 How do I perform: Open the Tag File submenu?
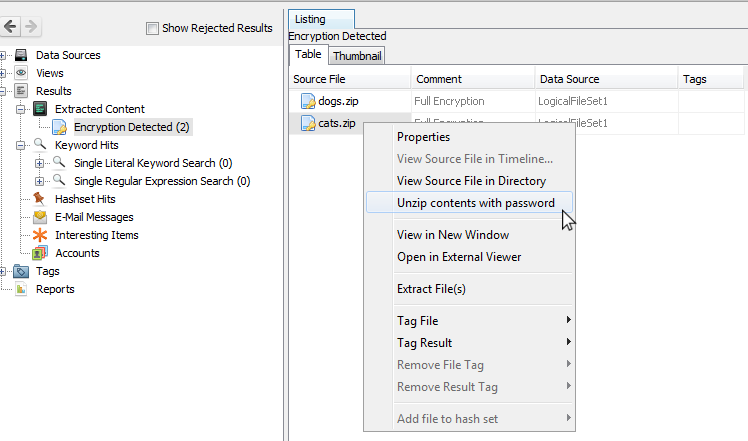pos(418,321)
